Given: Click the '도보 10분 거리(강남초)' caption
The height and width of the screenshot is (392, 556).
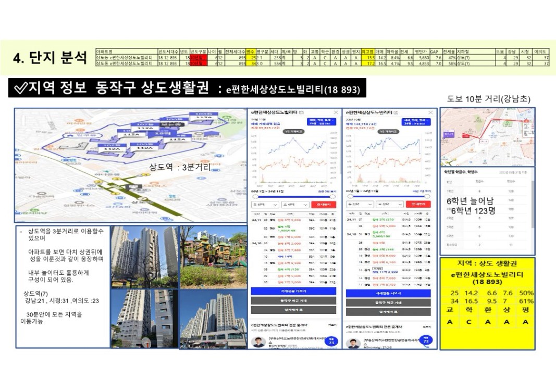Looking at the screenshot, I should 489,99.
